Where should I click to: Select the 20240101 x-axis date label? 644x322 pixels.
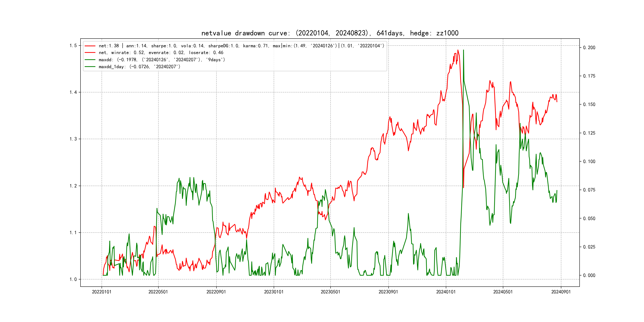coord(446,292)
